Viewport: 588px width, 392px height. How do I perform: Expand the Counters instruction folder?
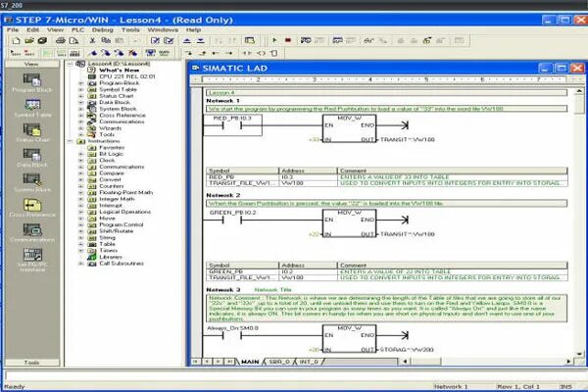(80, 186)
